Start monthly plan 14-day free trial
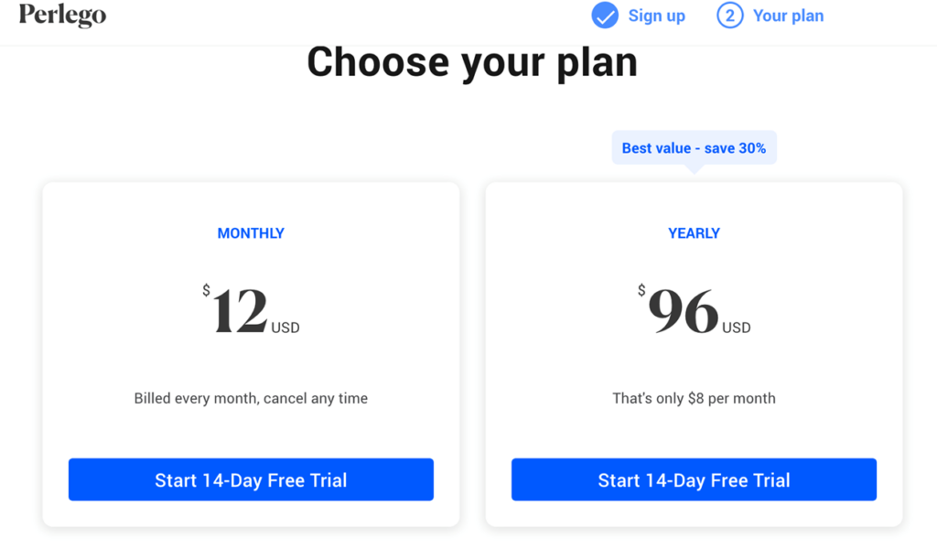 click(251, 479)
